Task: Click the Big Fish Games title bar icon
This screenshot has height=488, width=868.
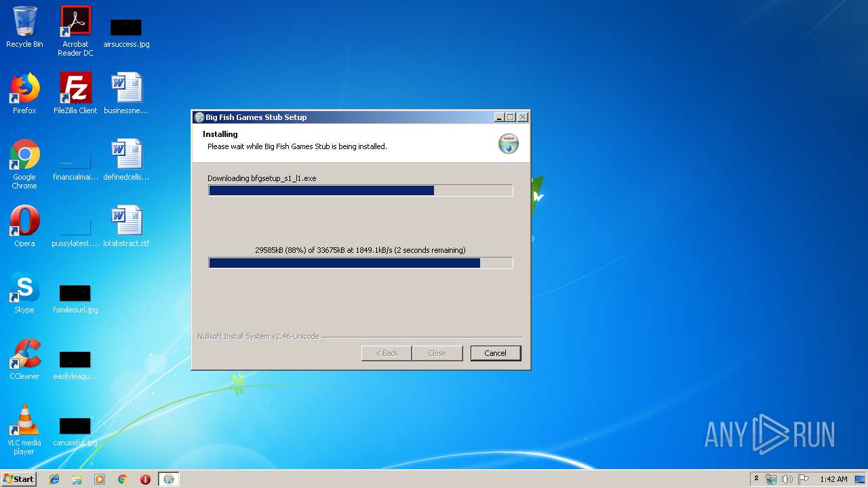Action: [x=199, y=117]
